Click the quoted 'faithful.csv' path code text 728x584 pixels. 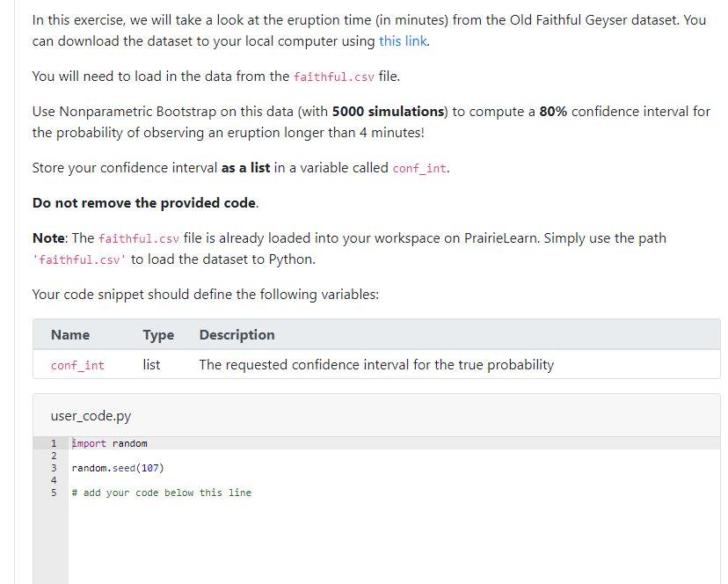click(79, 259)
